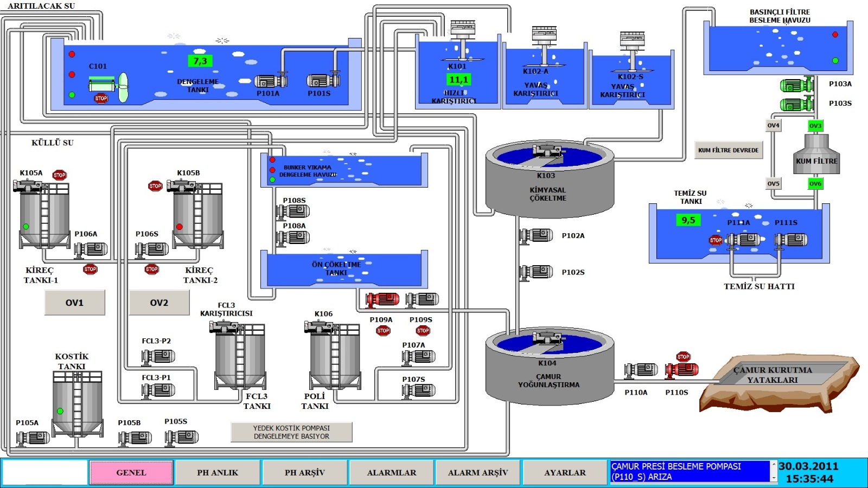Screen dimensions: 868x488
Task: Open the AYARLAR settings page
Action: [x=565, y=472]
